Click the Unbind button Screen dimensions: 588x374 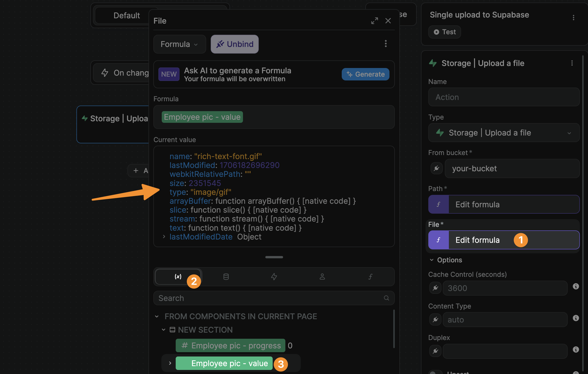(234, 44)
